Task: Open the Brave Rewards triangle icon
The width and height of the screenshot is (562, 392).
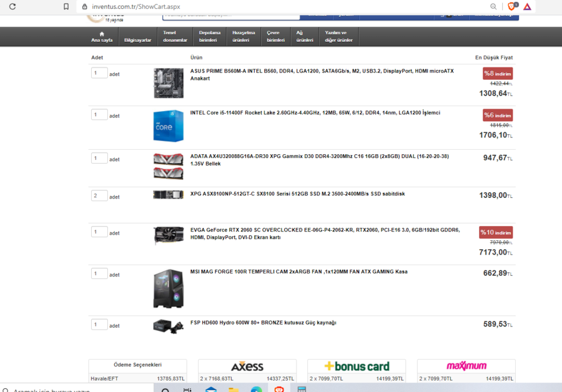Action: tap(527, 6)
